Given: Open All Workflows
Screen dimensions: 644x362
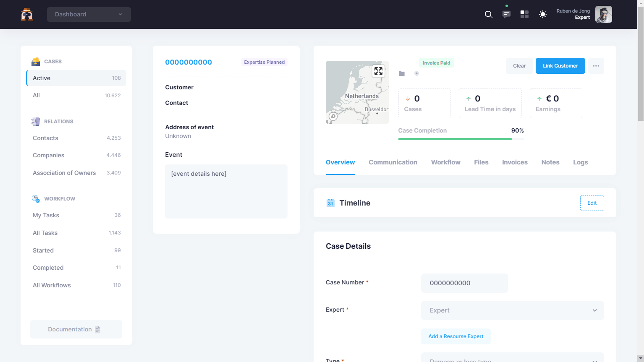Looking at the screenshot, I should (76, 285).
